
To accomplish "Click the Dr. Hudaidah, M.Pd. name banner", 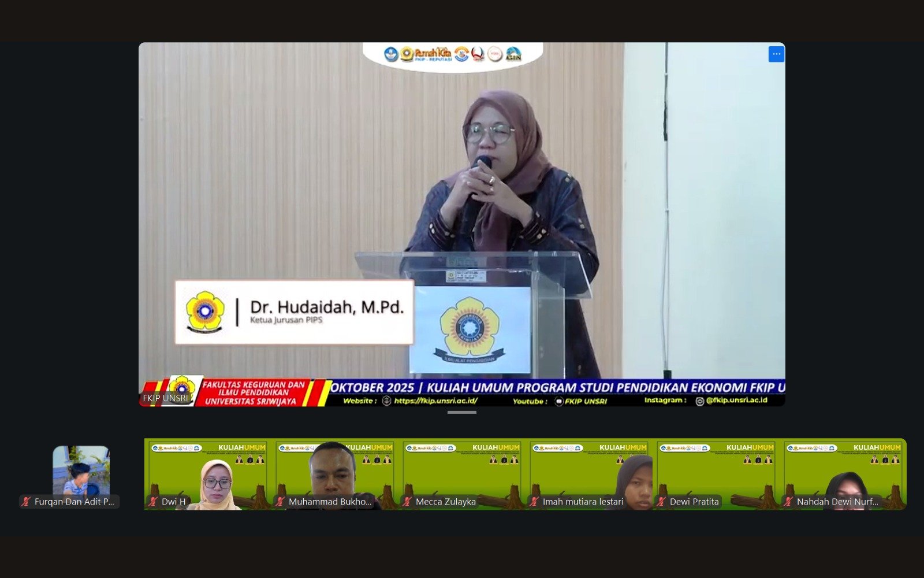I will 295,312.
